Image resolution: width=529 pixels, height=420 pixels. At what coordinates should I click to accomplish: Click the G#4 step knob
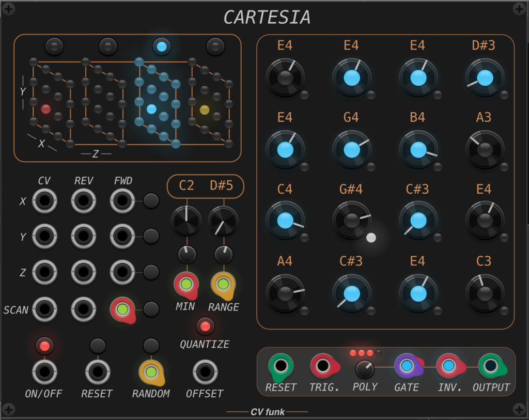(351, 221)
